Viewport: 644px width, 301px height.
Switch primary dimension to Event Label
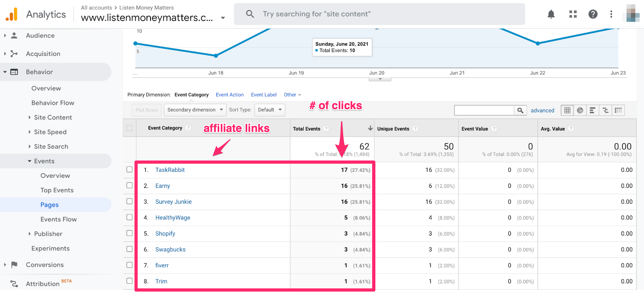pos(264,95)
